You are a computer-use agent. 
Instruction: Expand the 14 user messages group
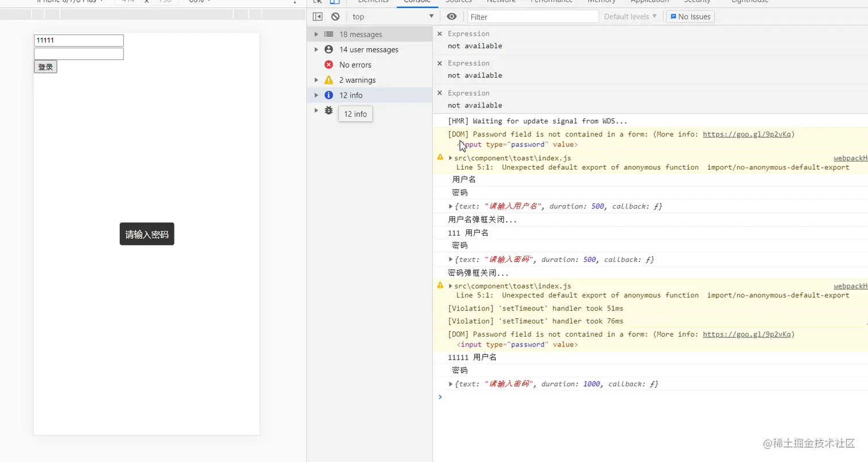316,49
